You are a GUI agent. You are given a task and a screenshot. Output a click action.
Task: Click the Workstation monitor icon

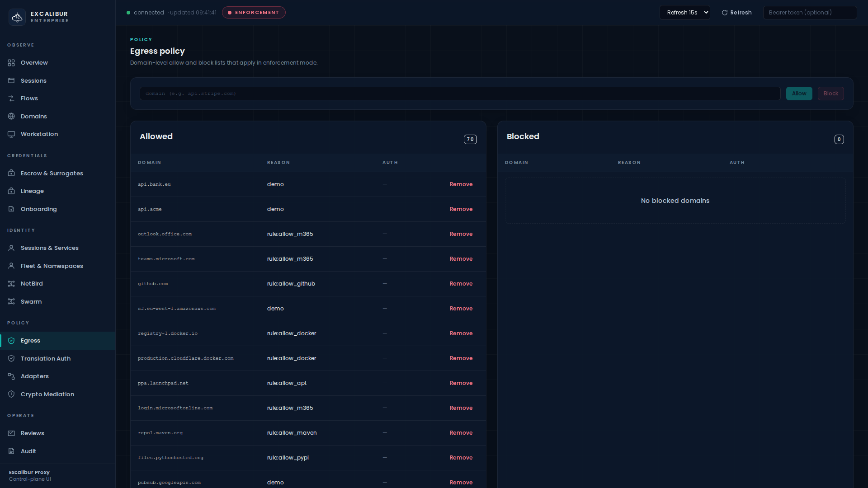coord(11,134)
